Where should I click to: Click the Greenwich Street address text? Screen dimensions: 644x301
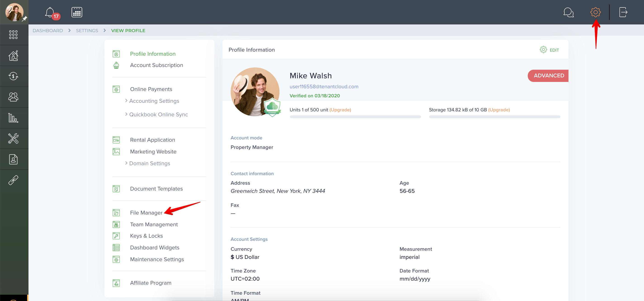pyautogui.click(x=278, y=191)
